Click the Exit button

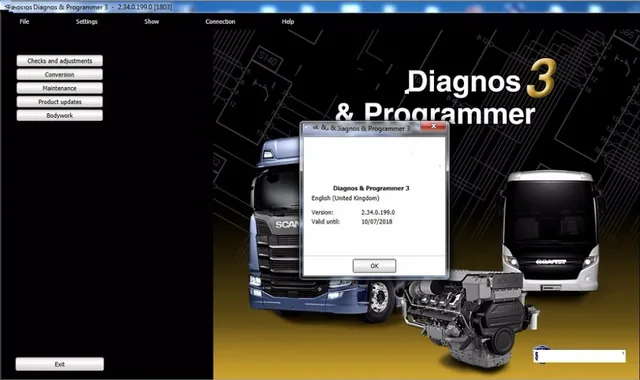coord(60,364)
